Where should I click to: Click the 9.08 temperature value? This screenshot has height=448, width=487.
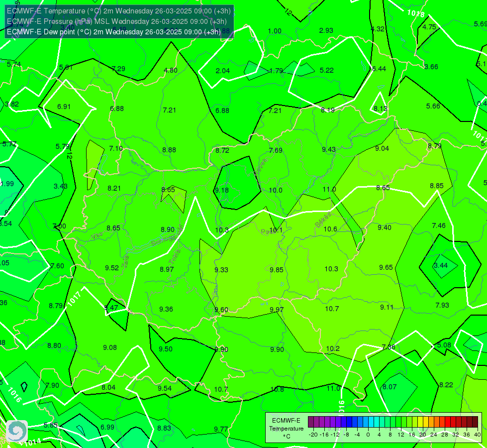tap(110, 347)
